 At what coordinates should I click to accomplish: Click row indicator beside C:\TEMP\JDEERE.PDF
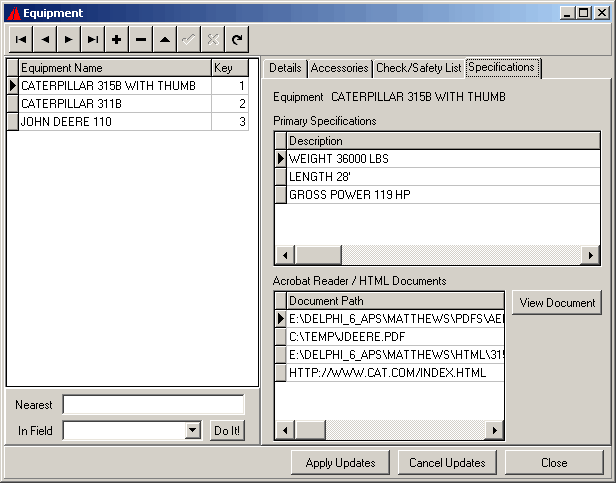[x=281, y=337]
